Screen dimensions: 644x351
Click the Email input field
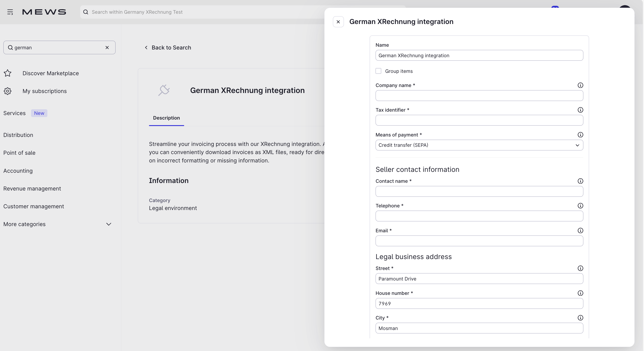pyautogui.click(x=479, y=241)
